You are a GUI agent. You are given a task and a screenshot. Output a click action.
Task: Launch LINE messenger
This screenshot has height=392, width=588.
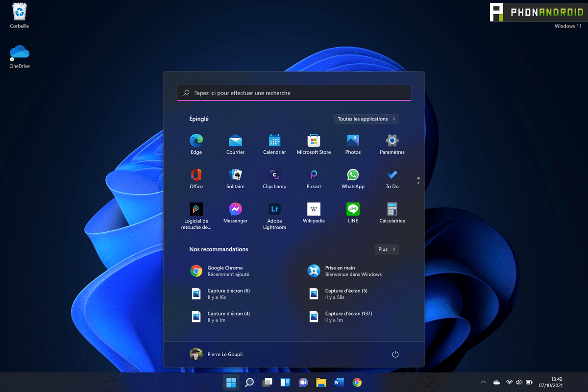(x=353, y=212)
